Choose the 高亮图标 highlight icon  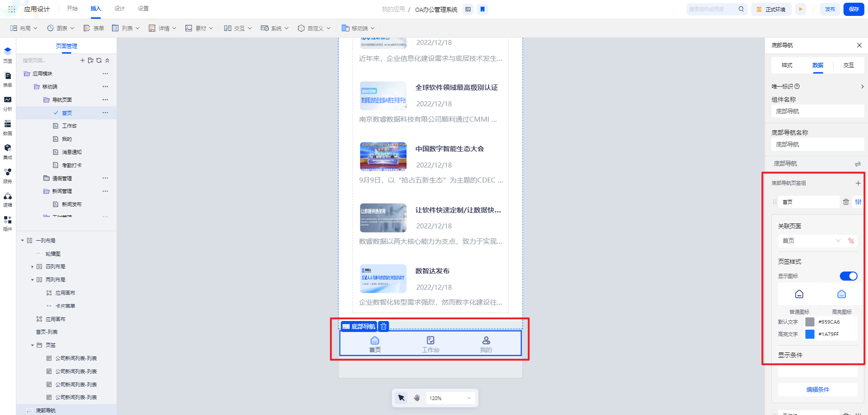842,294
